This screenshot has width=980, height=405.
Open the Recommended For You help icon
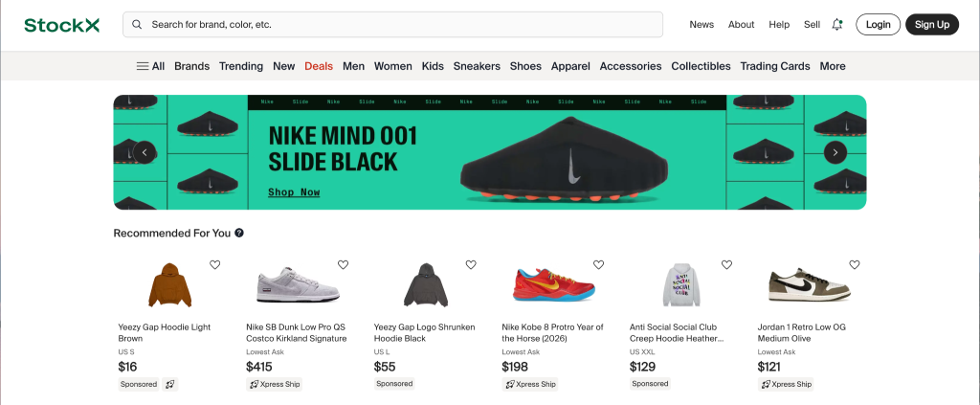point(239,233)
